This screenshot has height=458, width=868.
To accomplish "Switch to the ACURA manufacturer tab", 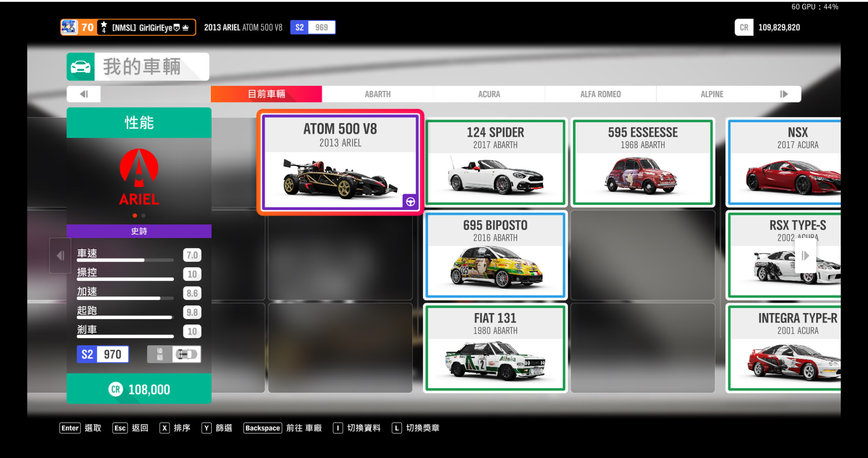I will (489, 94).
